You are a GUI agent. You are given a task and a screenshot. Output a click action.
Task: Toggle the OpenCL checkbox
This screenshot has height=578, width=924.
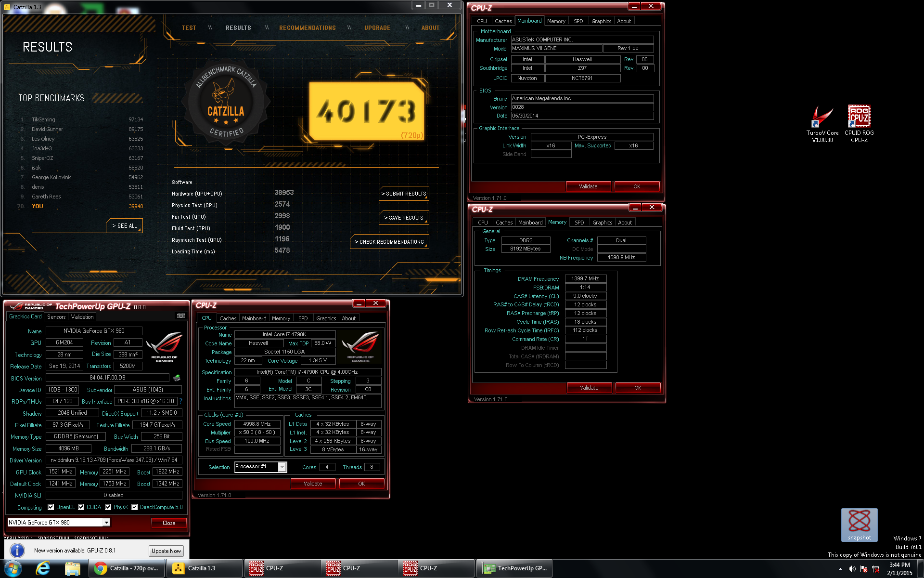coord(51,507)
